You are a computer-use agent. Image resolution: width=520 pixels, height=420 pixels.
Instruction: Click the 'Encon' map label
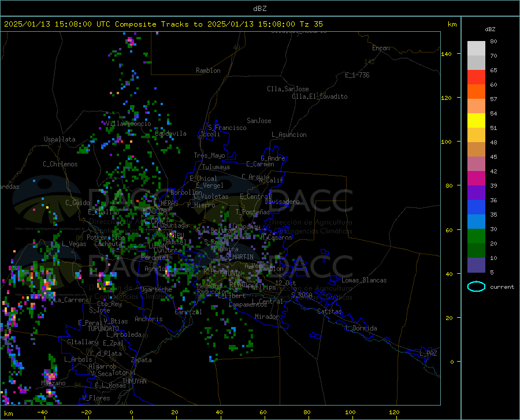381,49
